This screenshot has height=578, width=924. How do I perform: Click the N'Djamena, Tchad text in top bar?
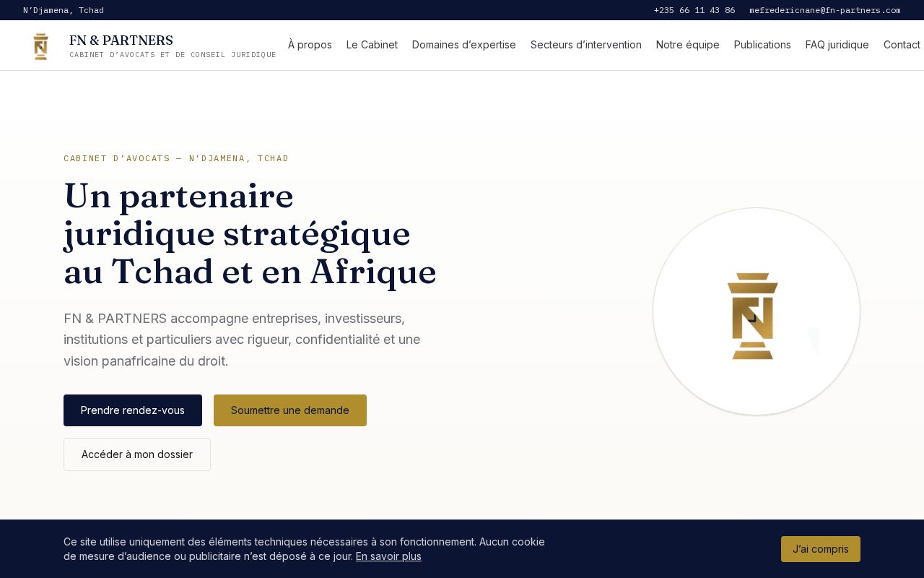pos(64,10)
